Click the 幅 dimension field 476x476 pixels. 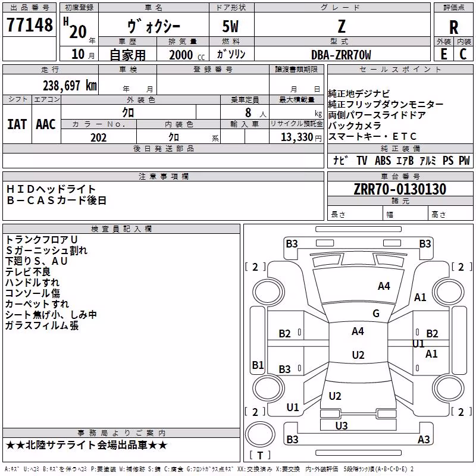pyautogui.click(x=406, y=214)
